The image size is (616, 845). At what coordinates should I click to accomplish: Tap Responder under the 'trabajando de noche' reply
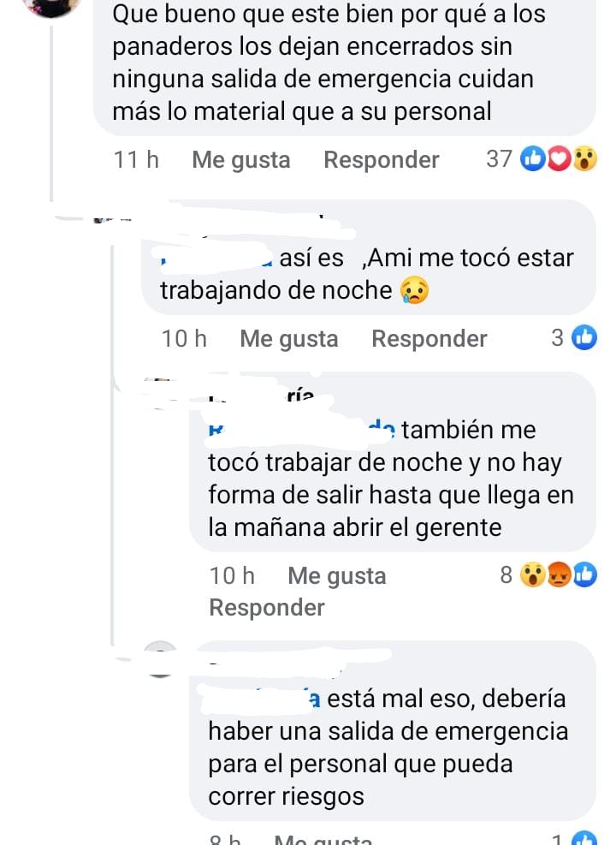click(x=429, y=339)
